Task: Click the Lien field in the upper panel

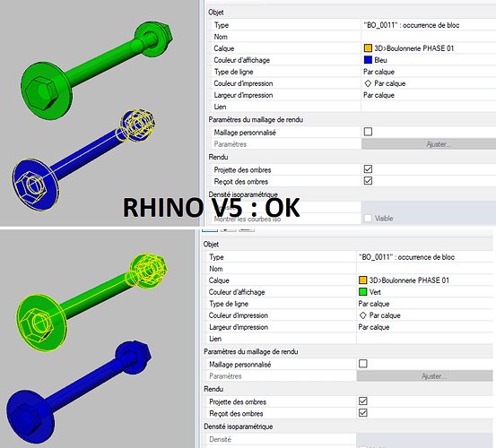Action: [x=429, y=107]
